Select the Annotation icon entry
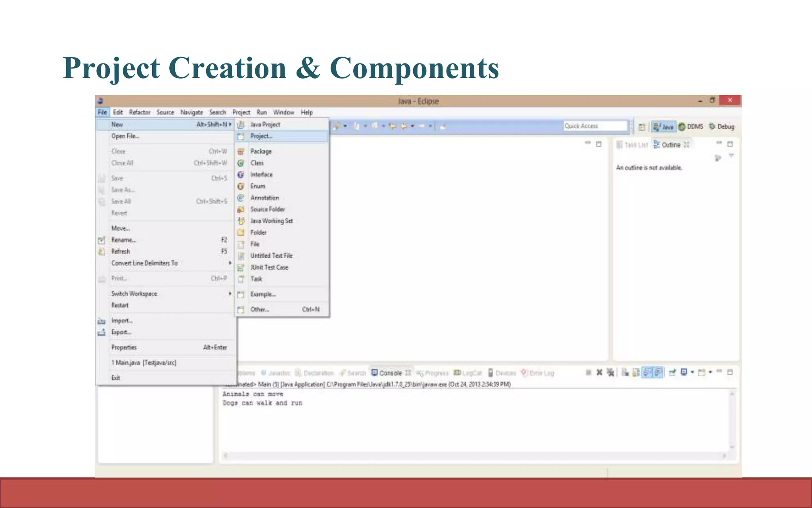Screen dimensions: 812x508 (x=241, y=198)
